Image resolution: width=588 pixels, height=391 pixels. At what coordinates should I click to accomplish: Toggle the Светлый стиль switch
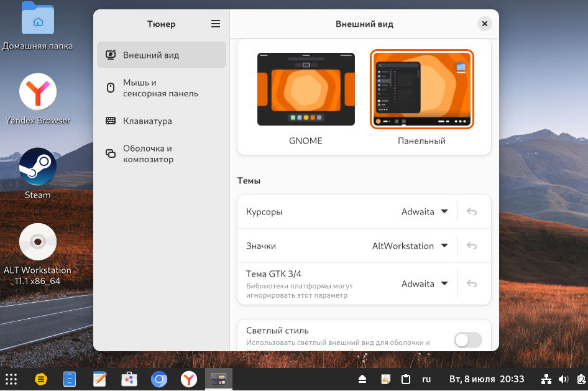coord(467,339)
